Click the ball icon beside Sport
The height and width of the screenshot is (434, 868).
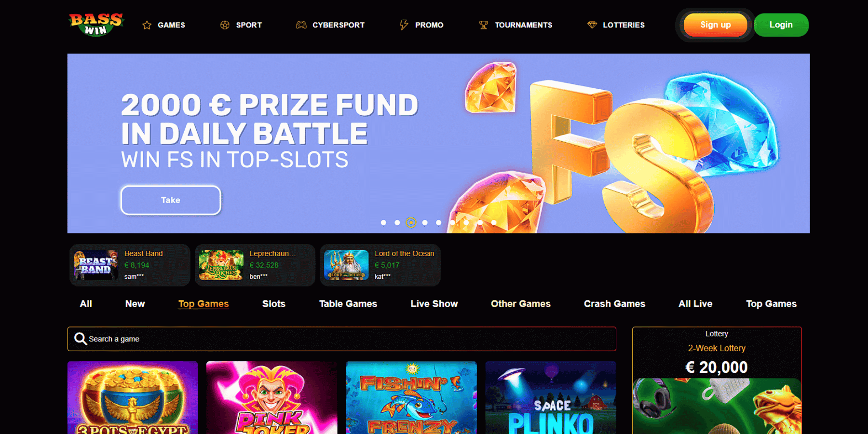[225, 25]
